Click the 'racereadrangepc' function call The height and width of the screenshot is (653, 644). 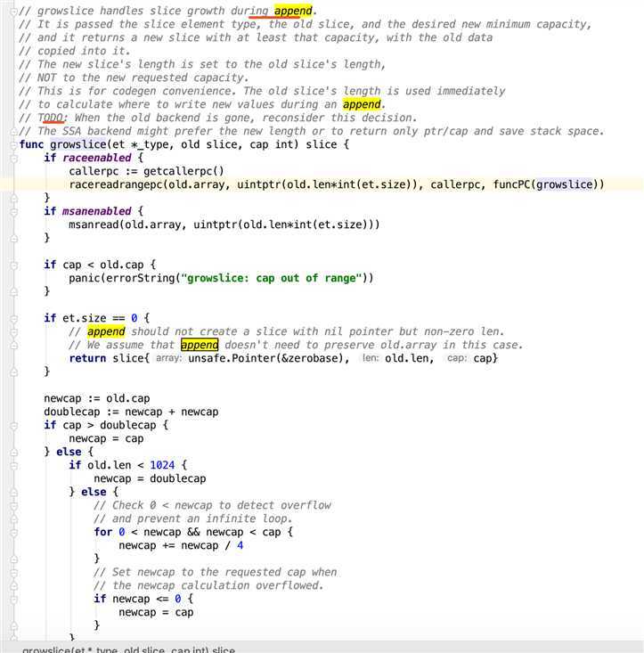point(116,184)
